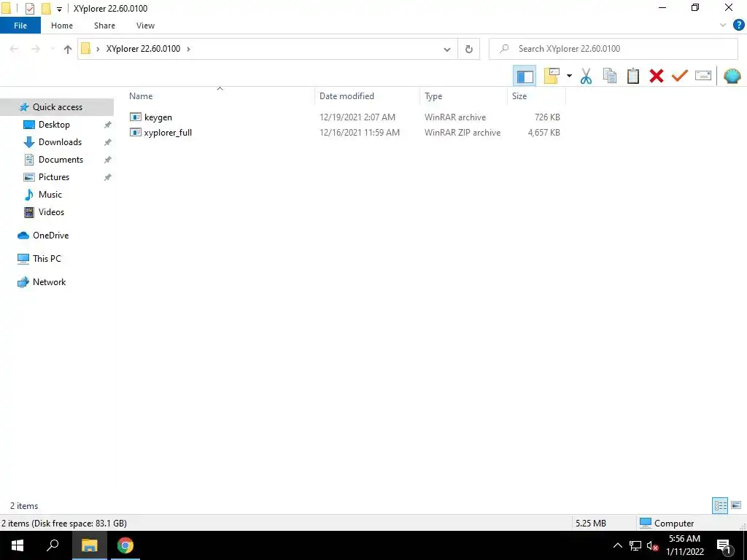Click the E-mail envelope icon
Screen dimensions: 747x560
[x=703, y=76]
